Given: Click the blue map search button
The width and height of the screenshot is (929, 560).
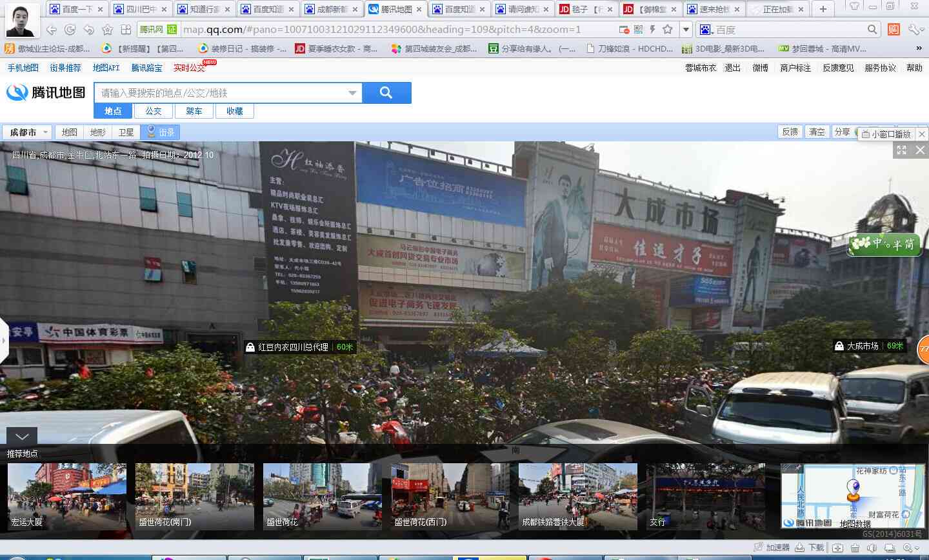Looking at the screenshot, I should pyautogui.click(x=386, y=93).
